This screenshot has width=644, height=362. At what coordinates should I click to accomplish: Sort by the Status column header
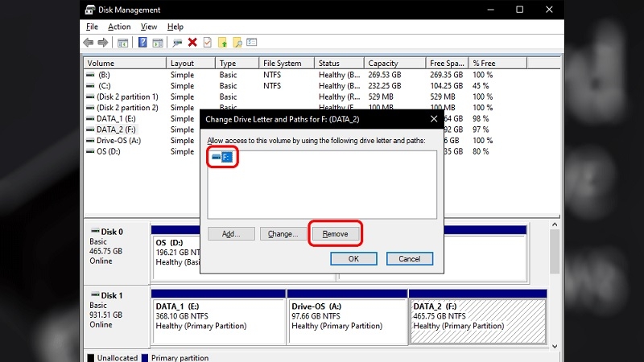tap(339, 64)
